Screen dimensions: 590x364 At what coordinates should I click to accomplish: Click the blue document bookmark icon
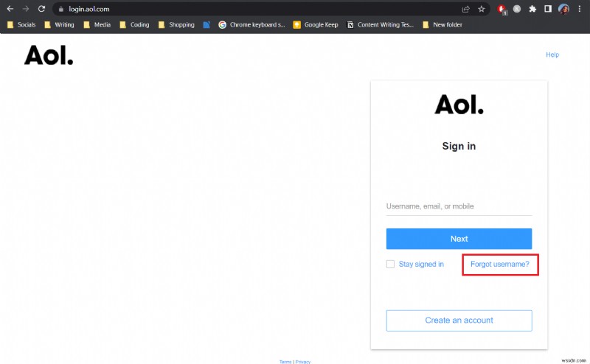206,25
